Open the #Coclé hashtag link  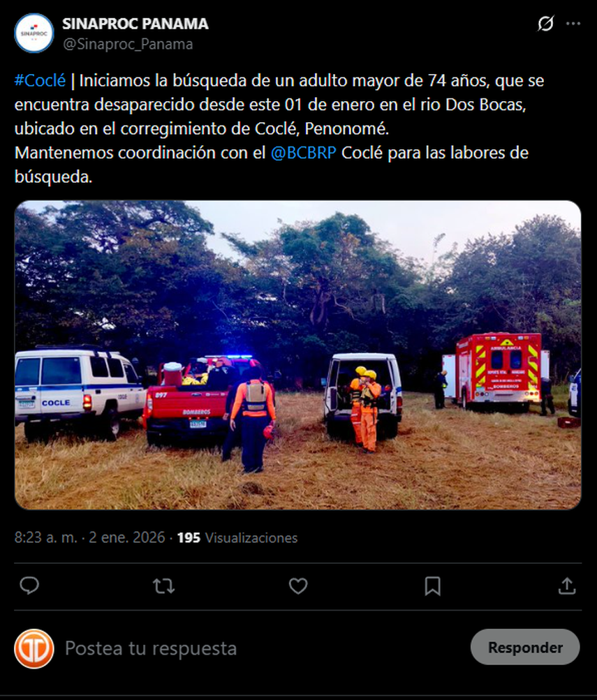click(x=40, y=80)
